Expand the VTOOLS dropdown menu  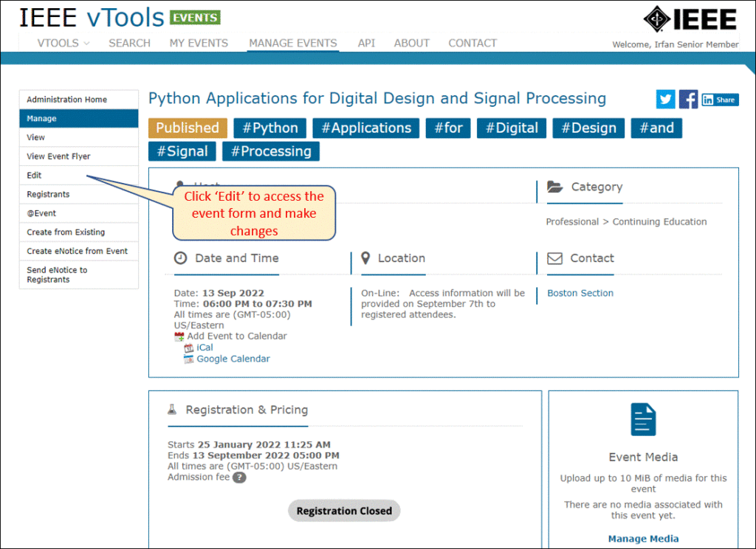coord(63,44)
